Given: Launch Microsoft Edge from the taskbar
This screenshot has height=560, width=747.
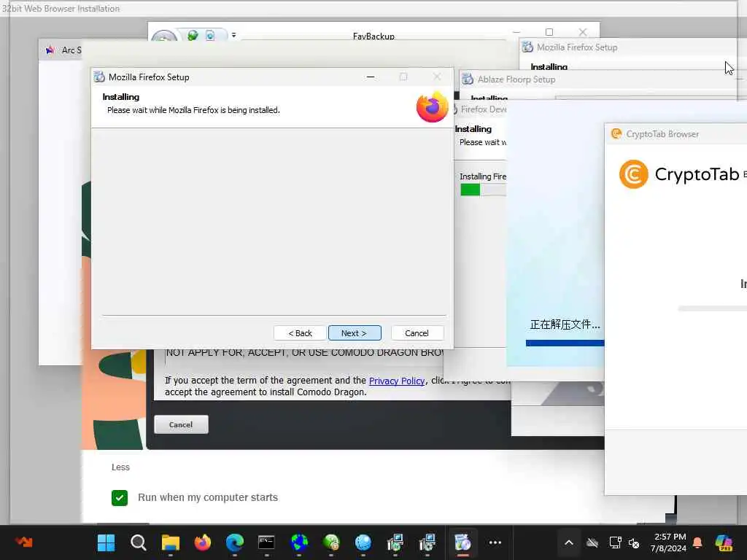Looking at the screenshot, I should [x=235, y=542].
